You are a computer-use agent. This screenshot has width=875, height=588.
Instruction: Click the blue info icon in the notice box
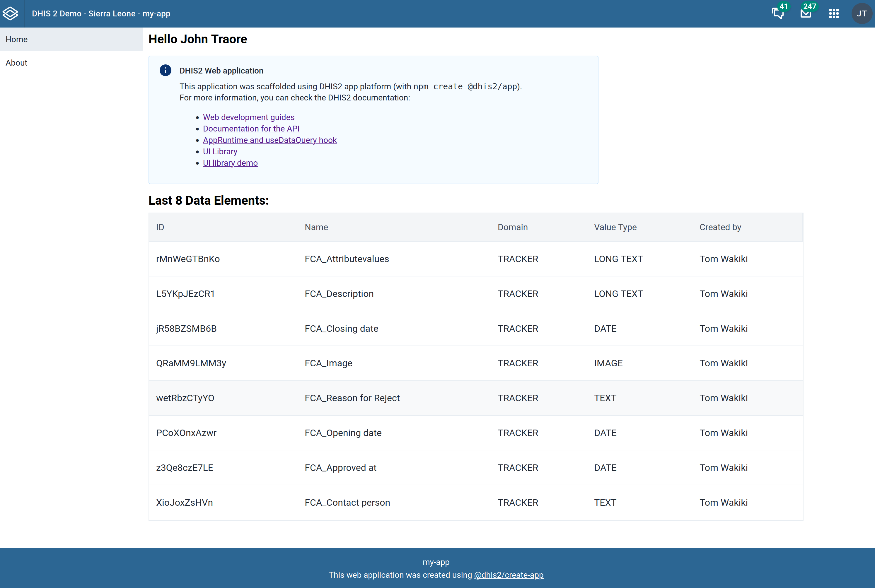[x=166, y=71]
